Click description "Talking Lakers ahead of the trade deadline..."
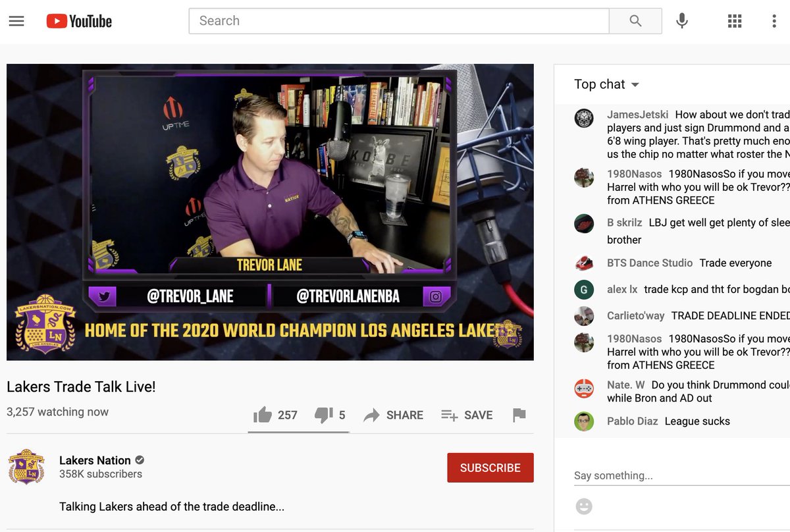 coord(172,507)
